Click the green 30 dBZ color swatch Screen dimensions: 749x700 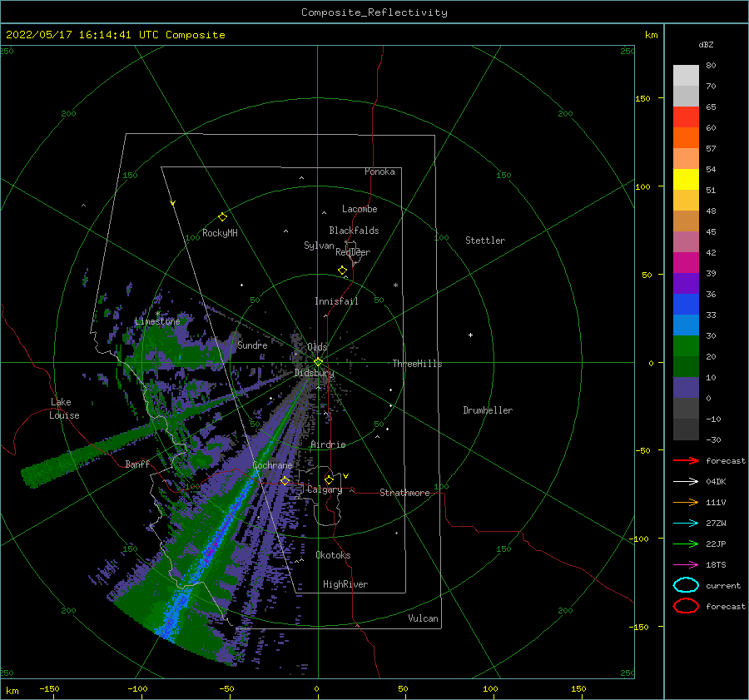point(686,345)
